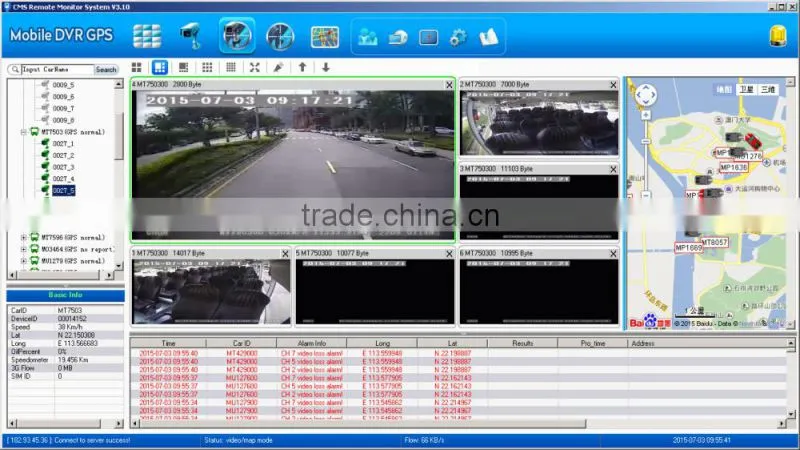Select channel 002T_2 in vehicle tree

(63, 156)
